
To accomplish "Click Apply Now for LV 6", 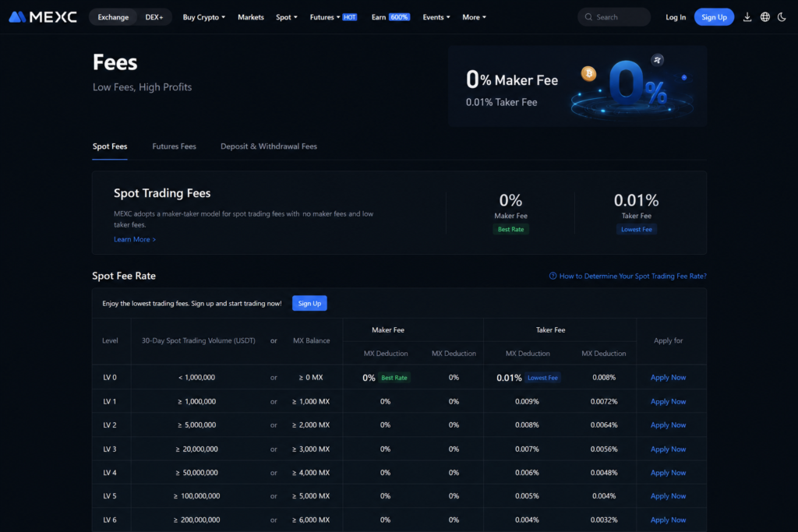I will click(668, 520).
